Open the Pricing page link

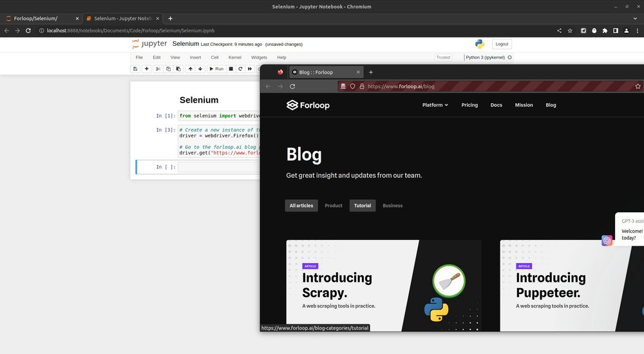click(x=469, y=105)
